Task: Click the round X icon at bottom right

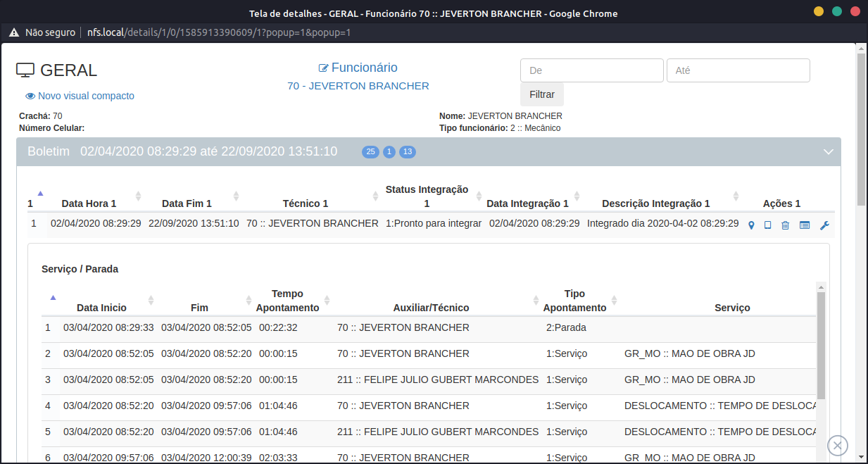Action: coord(837,445)
